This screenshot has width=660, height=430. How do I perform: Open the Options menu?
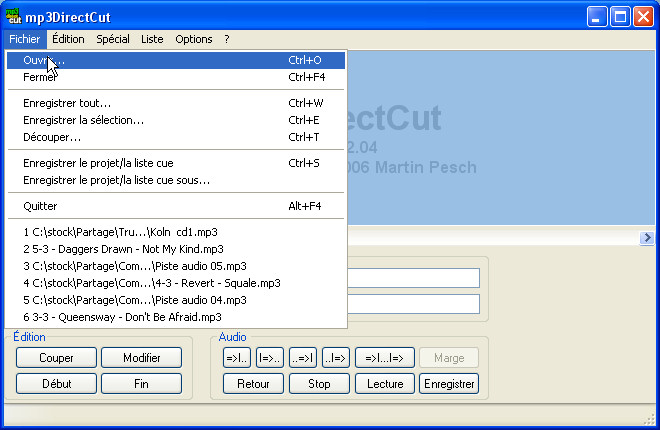[x=193, y=39]
